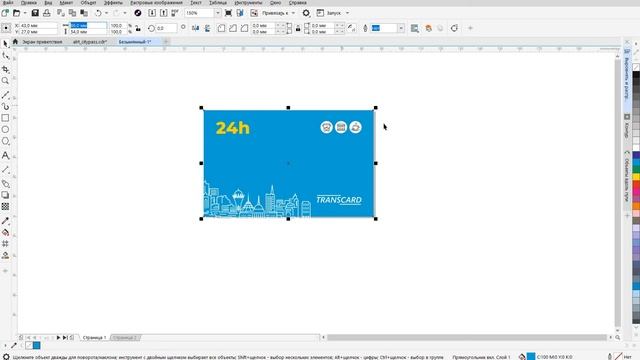The height and width of the screenshot is (360, 640).
Task: Click the rotation angle input field
Action: [x=167, y=28]
